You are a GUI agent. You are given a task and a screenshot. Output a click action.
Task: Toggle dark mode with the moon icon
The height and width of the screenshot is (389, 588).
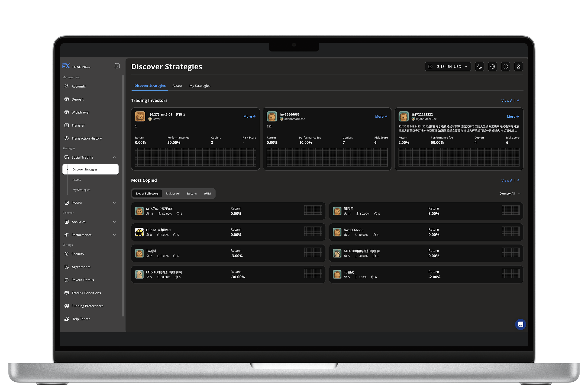[x=479, y=66]
